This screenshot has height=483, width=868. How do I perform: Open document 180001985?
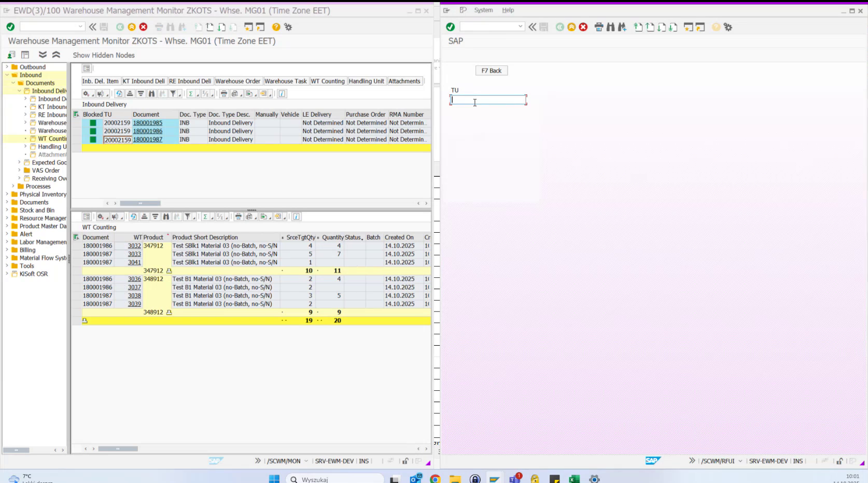[148, 123]
